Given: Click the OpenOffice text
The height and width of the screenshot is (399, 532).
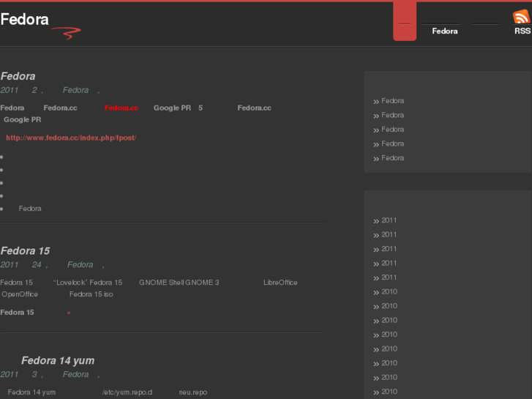Looking at the screenshot, I should [20, 294].
